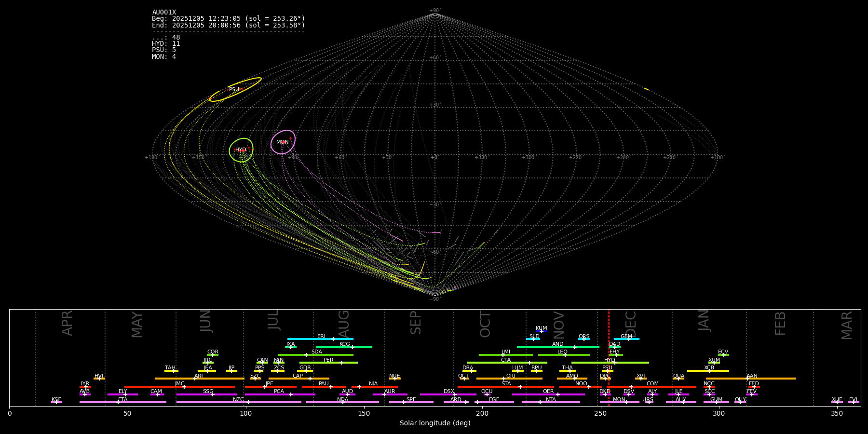Click the 'Beg: 20251205 12:23:05' line

[229, 19]
